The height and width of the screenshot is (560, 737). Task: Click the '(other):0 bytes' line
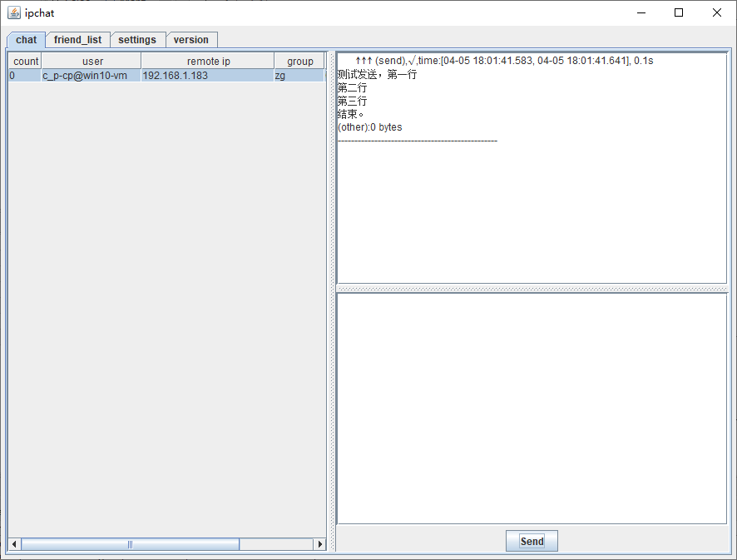tap(370, 127)
